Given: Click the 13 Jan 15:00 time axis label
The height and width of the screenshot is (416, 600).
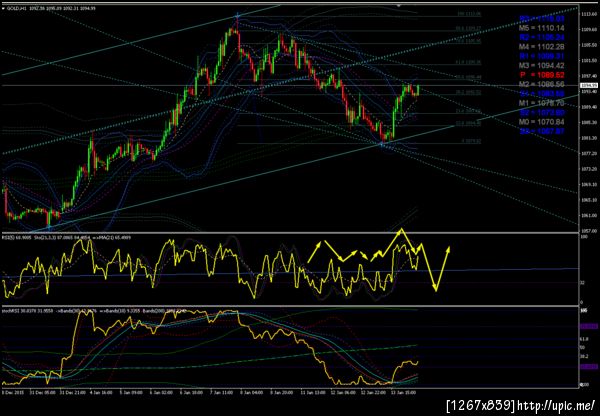Looking at the screenshot, I should coord(404,393).
